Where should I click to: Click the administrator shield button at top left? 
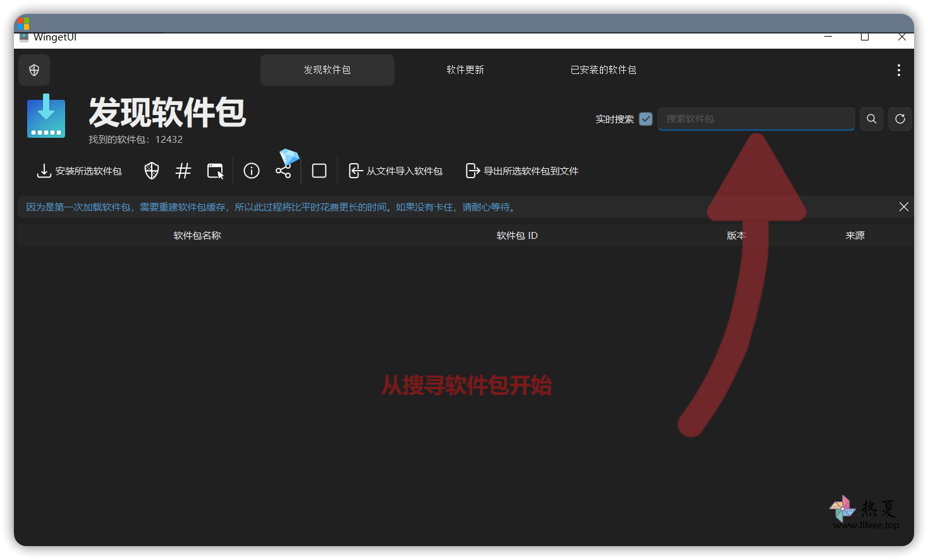pyautogui.click(x=34, y=70)
